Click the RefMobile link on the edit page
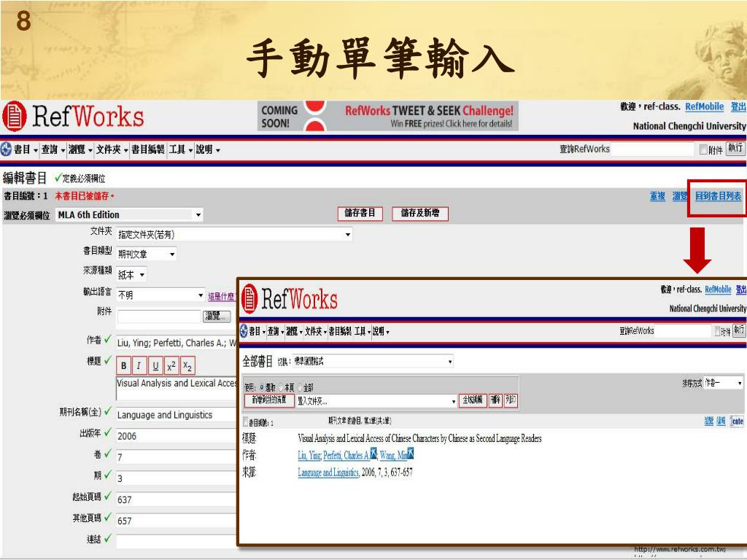This screenshot has height=560, width=747. 704,106
